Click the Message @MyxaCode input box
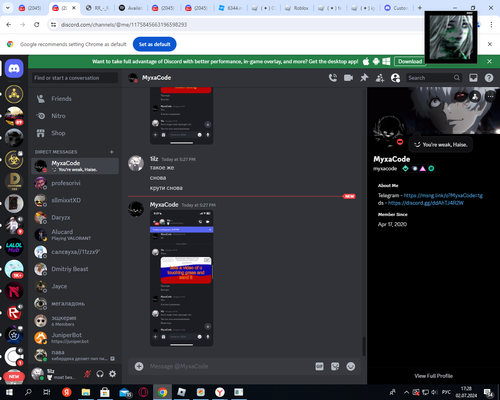This screenshot has height=400, width=500. coord(230,366)
